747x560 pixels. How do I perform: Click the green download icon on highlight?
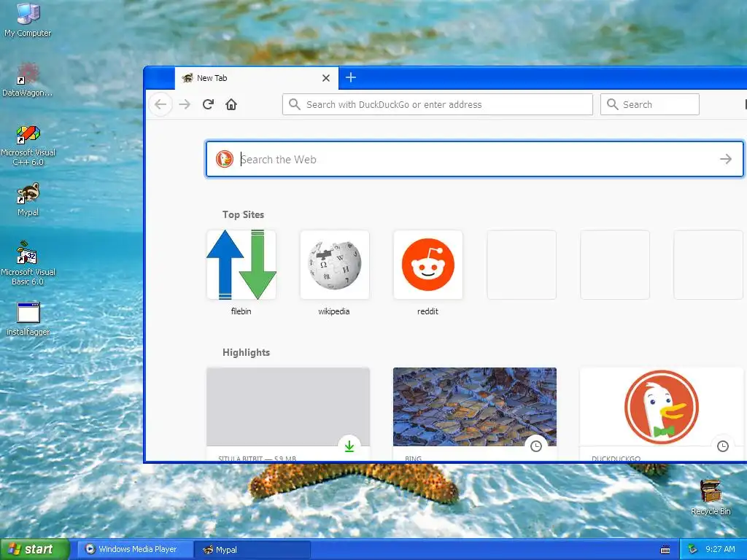(x=349, y=446)
